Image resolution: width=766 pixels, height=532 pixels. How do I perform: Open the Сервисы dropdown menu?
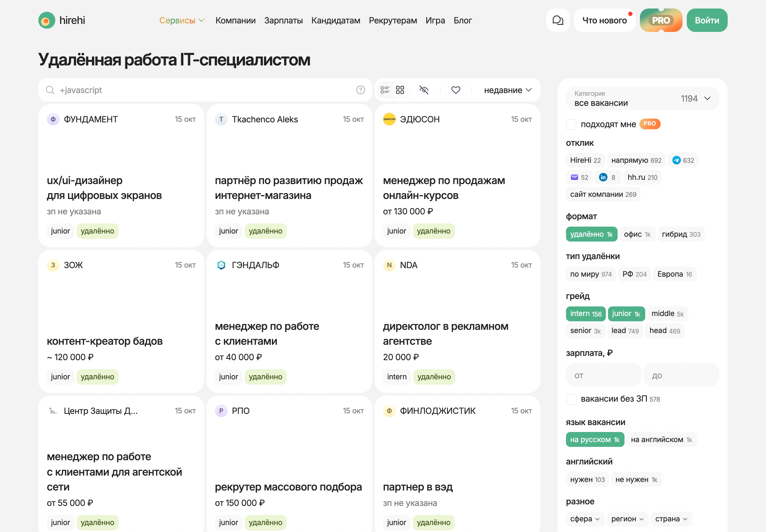(x=182, y=20)
